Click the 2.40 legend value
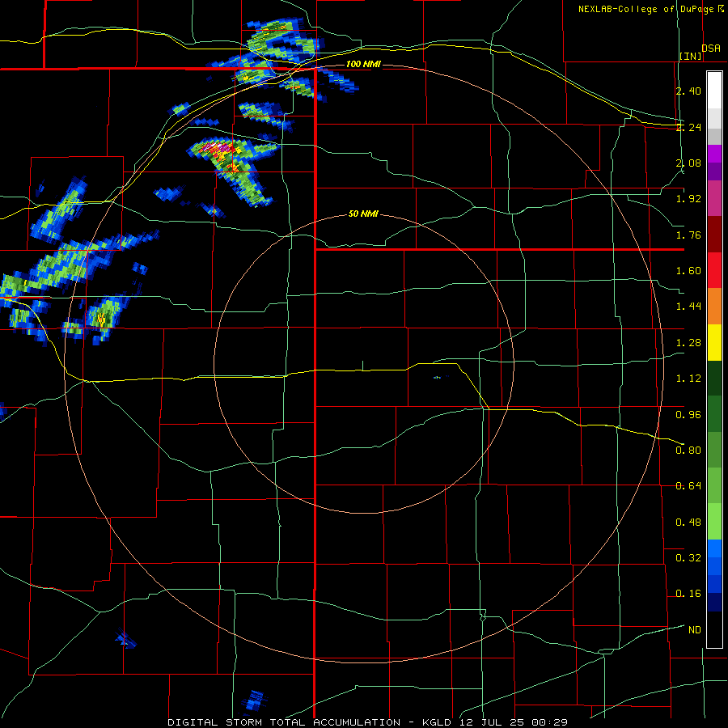Image resolution: width=728 pixels, height=728 pixels. (688, 91)
